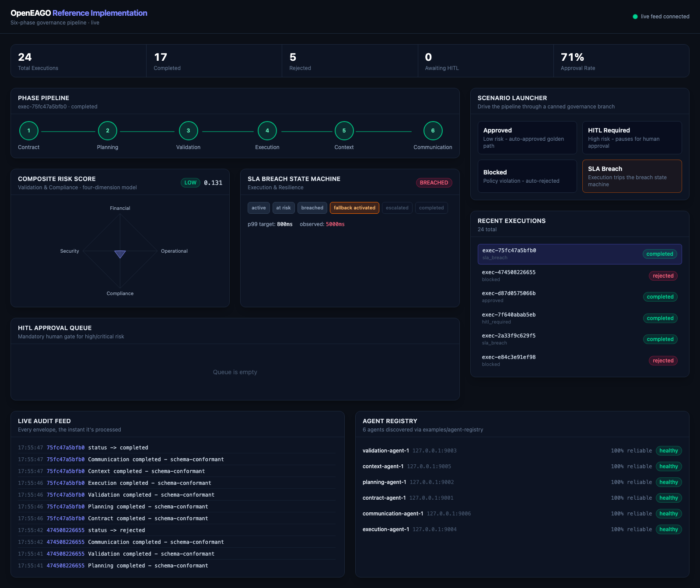Click rejected badge on exec-474508226655
700x588 pixels.
tap(663, 276)
